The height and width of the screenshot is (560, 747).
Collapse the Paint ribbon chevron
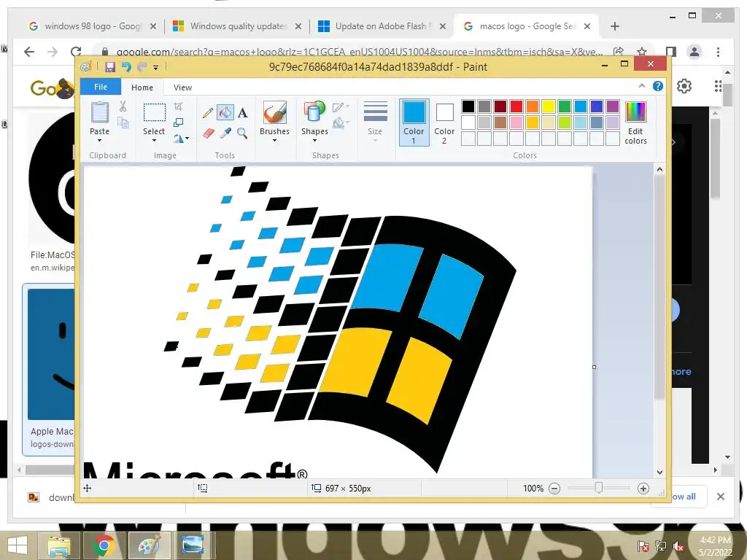coord(642,86)
